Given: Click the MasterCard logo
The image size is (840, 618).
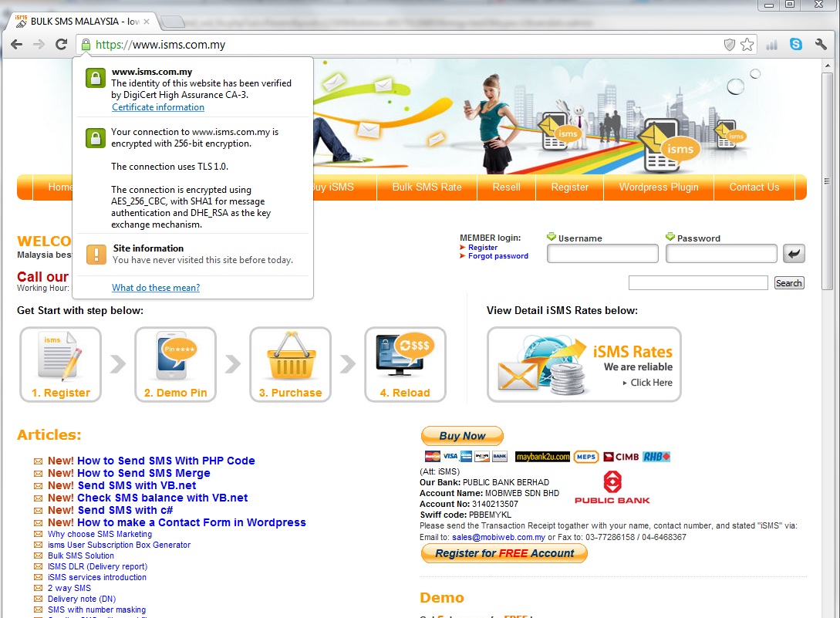Looking at the screenshot, I should coord(432,457).
